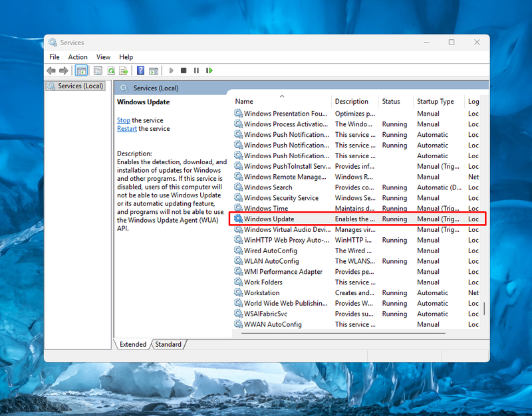Click the Refresh toolbar icon
The image size is (532, 416).
pos(111,70)
